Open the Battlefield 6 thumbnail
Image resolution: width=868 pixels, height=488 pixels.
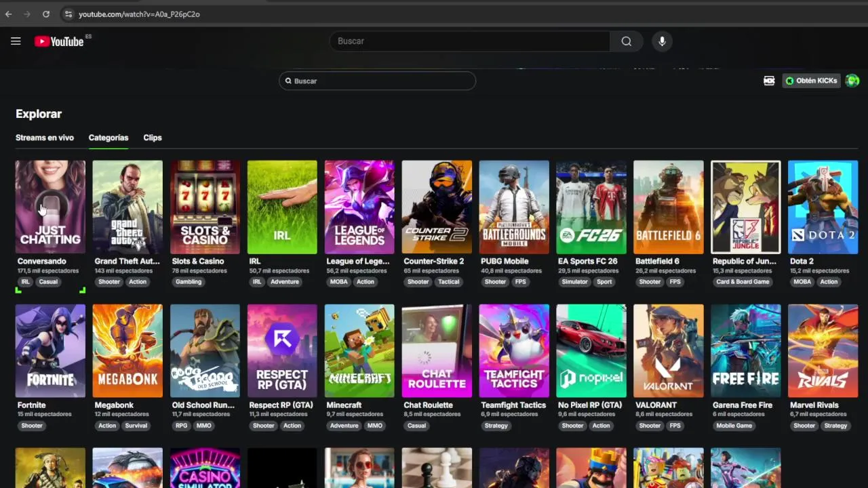coord(669,207)
